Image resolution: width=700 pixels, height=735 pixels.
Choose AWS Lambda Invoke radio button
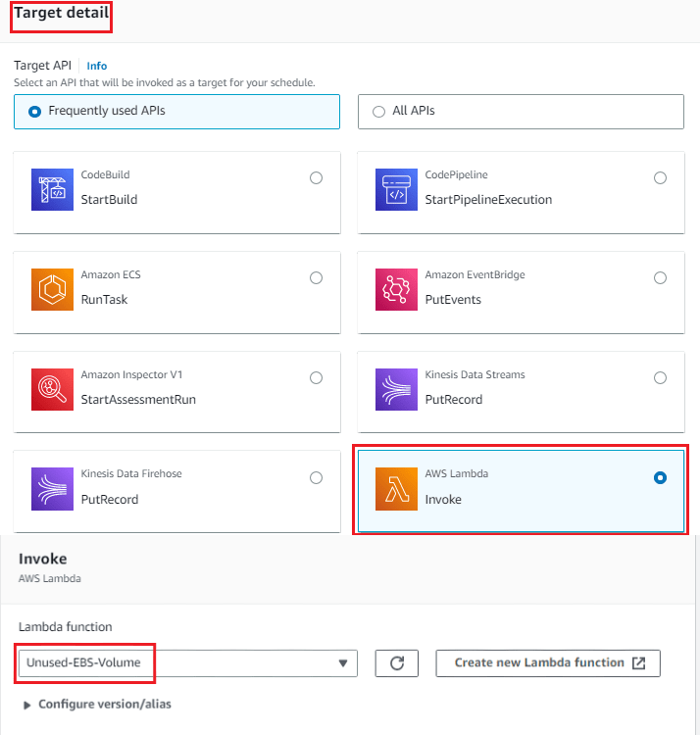point(660,477)
